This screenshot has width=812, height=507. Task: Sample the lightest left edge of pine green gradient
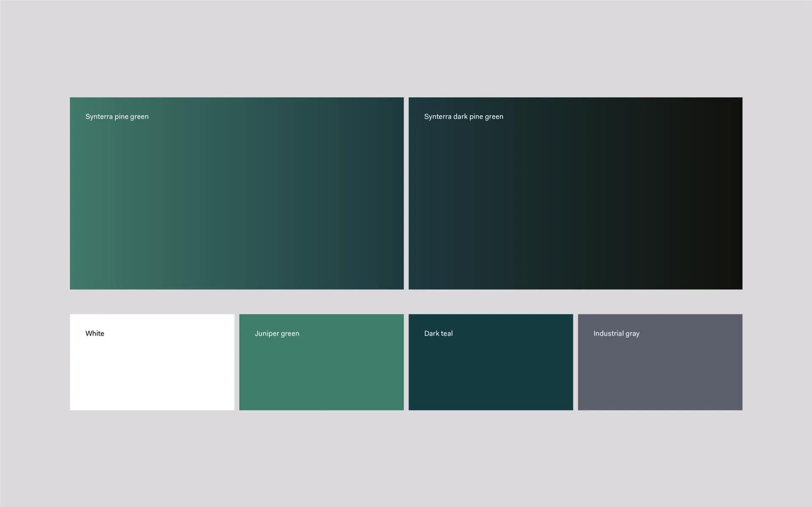[74, 193]
